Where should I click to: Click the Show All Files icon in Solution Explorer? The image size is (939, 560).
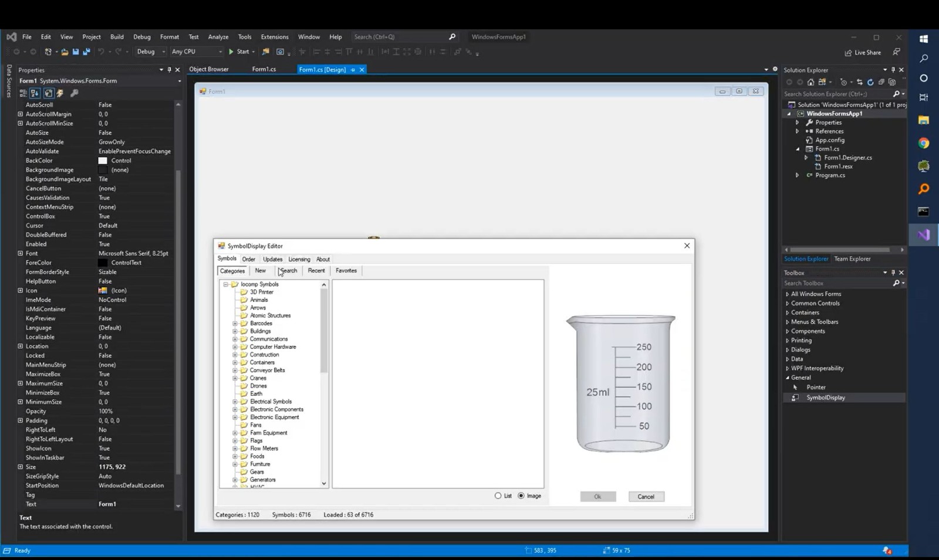point(892,82)
